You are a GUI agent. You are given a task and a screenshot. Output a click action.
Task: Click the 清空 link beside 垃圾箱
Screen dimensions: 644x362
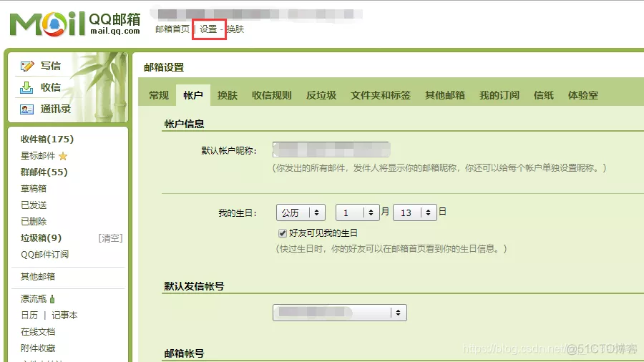point(110,238)
